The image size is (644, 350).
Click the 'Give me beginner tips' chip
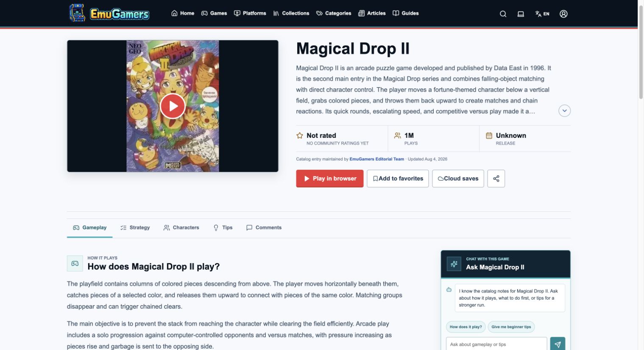[511, 327]
